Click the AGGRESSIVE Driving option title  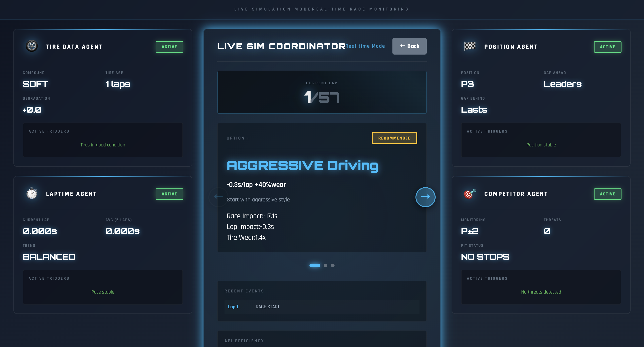coord(302,165)
